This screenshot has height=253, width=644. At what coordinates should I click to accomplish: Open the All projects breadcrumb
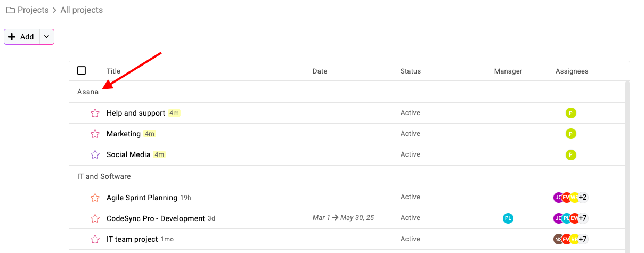click(81, 10)
